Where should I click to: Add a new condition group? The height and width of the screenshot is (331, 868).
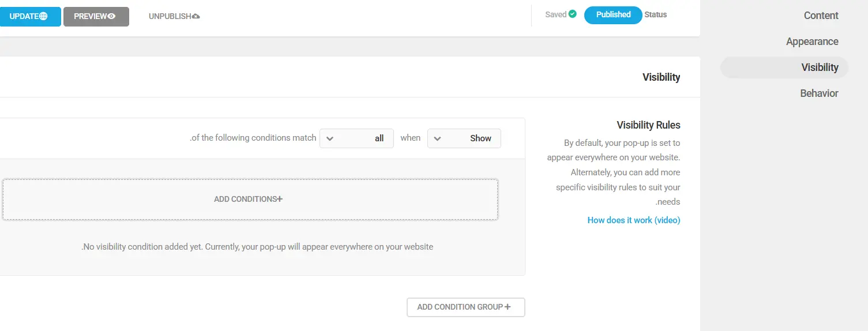[466, 307]
